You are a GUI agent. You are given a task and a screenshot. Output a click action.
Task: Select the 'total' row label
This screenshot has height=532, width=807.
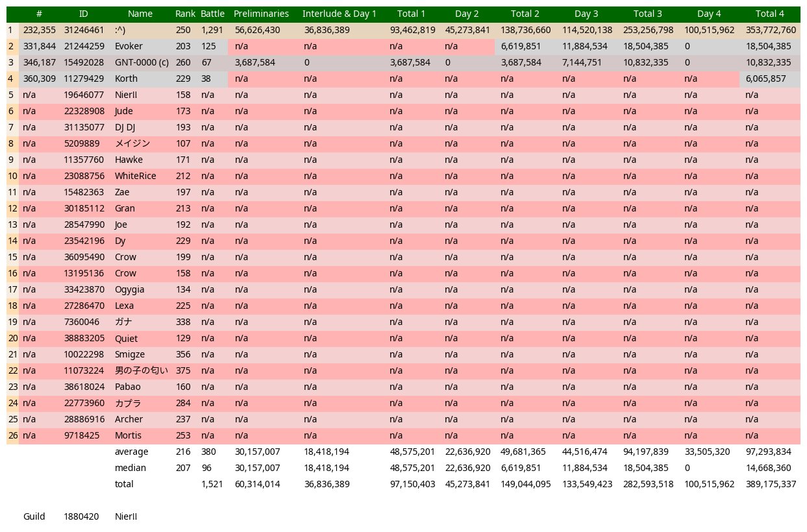(x=124, y=484)
